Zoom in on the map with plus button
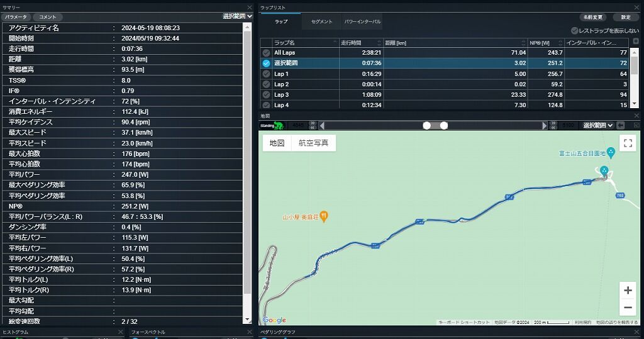The image size is (644, 339). (628, 291)
